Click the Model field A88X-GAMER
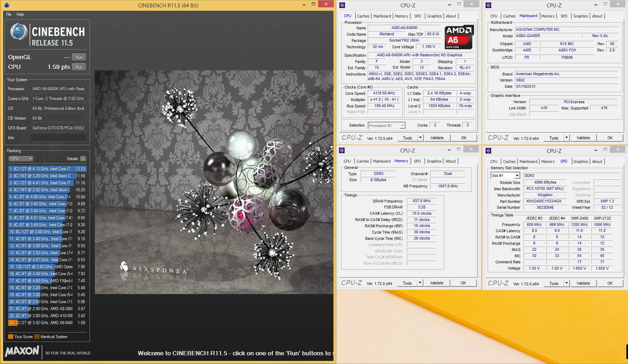 547,36
